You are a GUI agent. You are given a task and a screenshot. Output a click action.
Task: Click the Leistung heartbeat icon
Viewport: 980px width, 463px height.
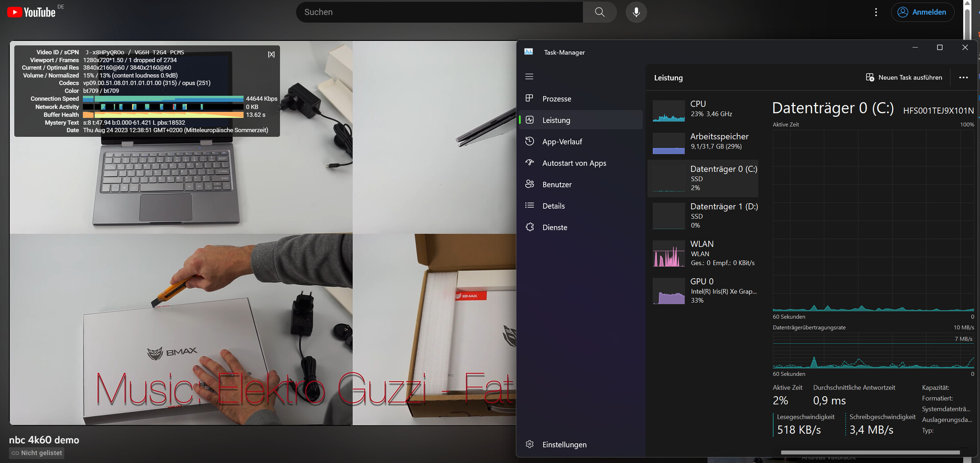point(529,119)
